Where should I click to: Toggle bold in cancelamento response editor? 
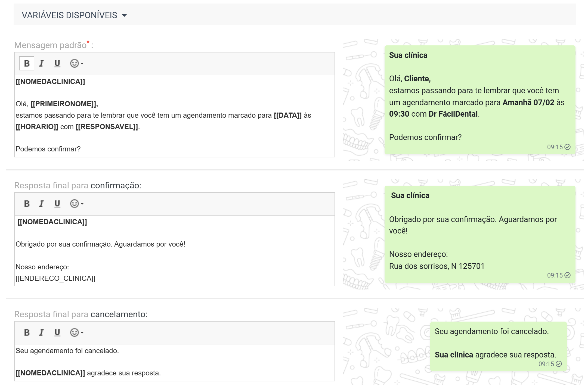27,332
